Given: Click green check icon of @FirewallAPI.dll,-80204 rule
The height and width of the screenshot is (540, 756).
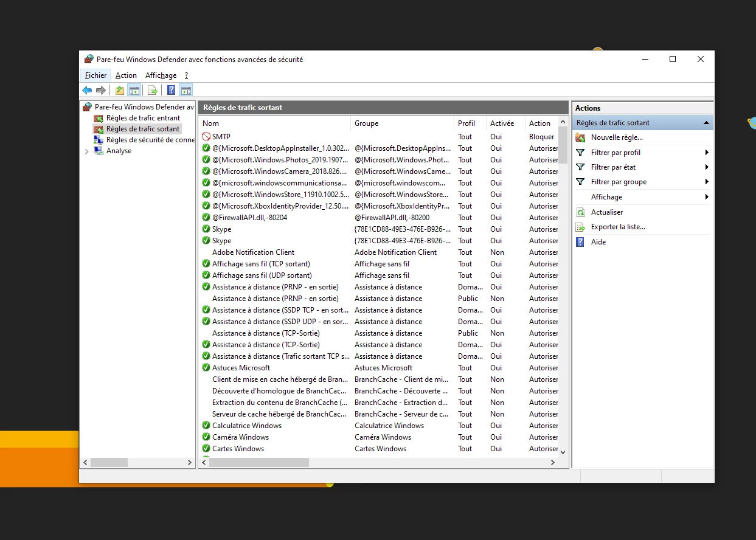Looking at the screenshot, I should click(x=206, y=218).
